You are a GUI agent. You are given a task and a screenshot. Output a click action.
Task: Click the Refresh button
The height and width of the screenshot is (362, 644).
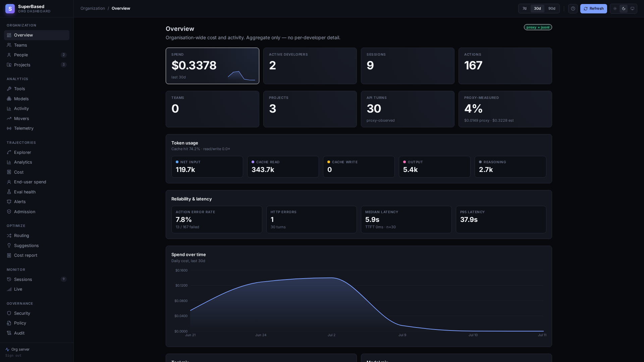coord(593,9)
